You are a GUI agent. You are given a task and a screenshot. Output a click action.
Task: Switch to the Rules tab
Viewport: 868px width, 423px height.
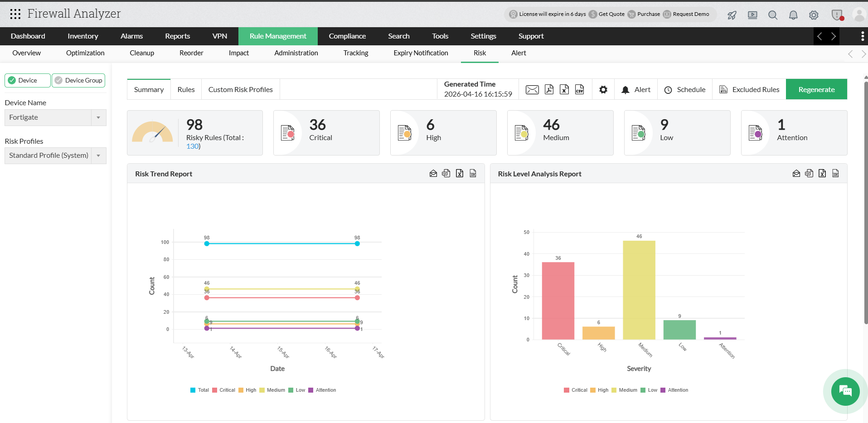(x=186, y=89)
